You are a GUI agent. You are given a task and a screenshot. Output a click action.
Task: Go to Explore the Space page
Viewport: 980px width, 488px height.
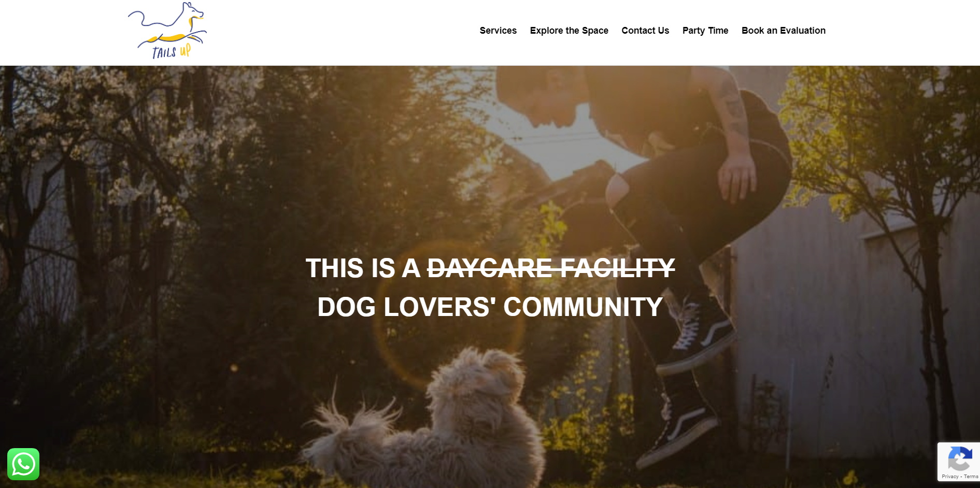pyautogui.click(x=569, y=31)
